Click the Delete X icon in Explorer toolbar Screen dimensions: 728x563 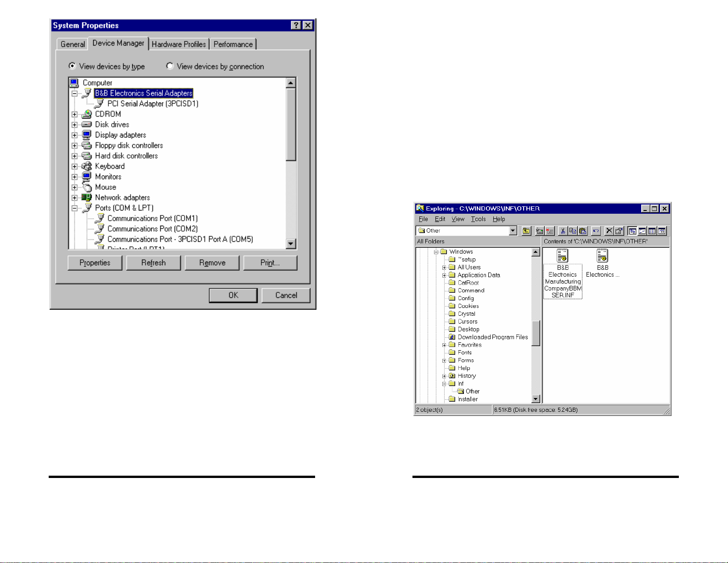pos(609,231)
